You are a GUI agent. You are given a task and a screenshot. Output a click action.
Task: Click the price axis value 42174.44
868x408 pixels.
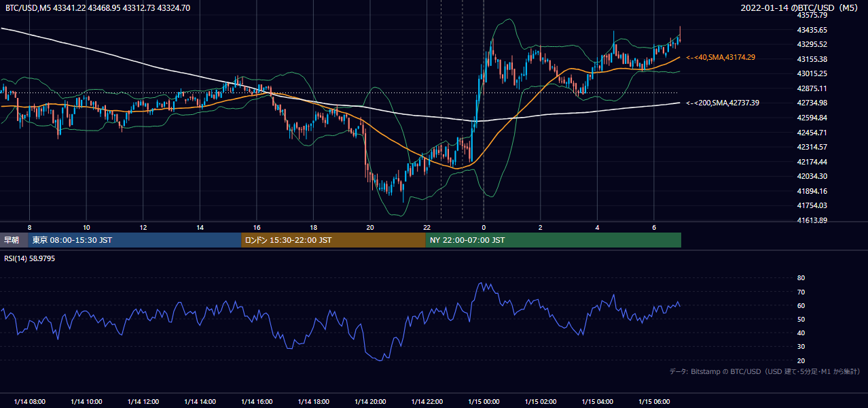tap(812, 162)
